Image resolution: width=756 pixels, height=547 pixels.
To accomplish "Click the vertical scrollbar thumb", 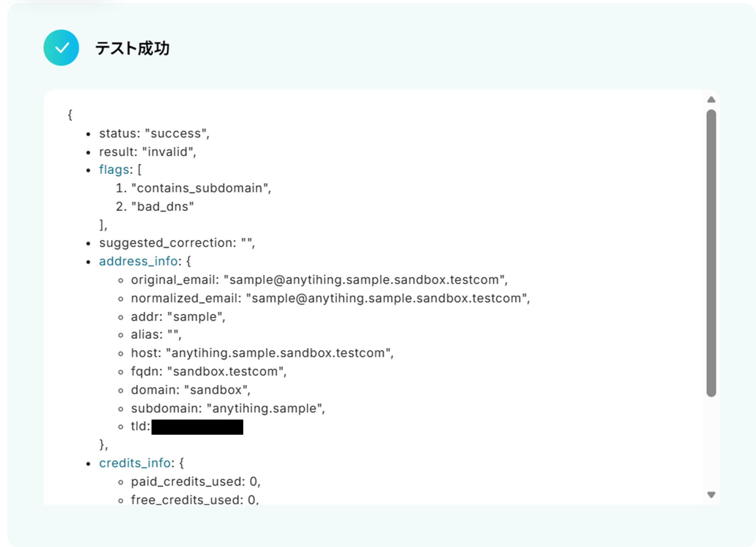I will [x=711, y=253].
